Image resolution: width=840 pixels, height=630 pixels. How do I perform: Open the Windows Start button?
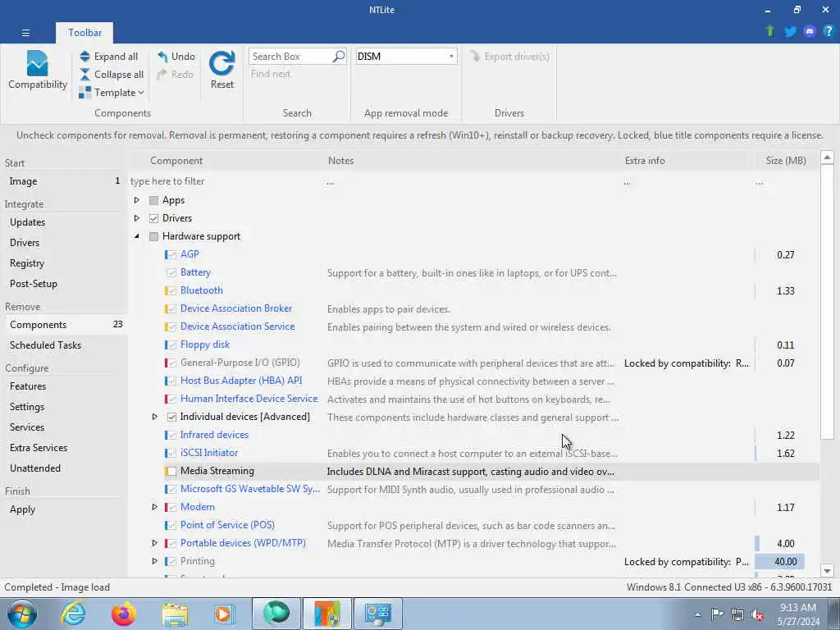[22, 614]
